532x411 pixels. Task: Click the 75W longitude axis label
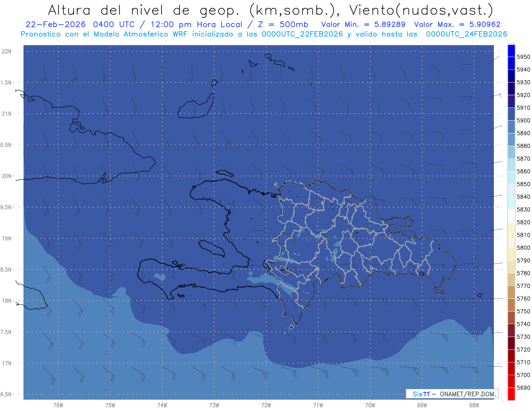tap(110, 405)
